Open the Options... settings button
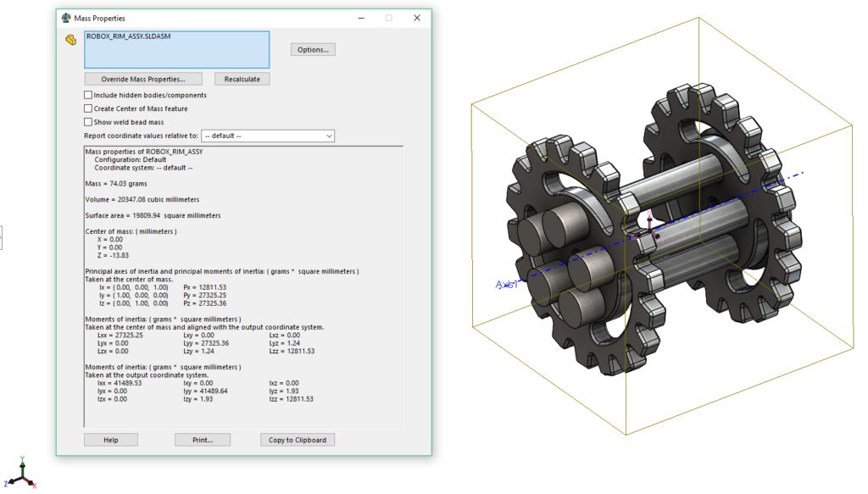The height and width of the screenshot is (494, 868). pyautogui.click(x=313, y=50)
